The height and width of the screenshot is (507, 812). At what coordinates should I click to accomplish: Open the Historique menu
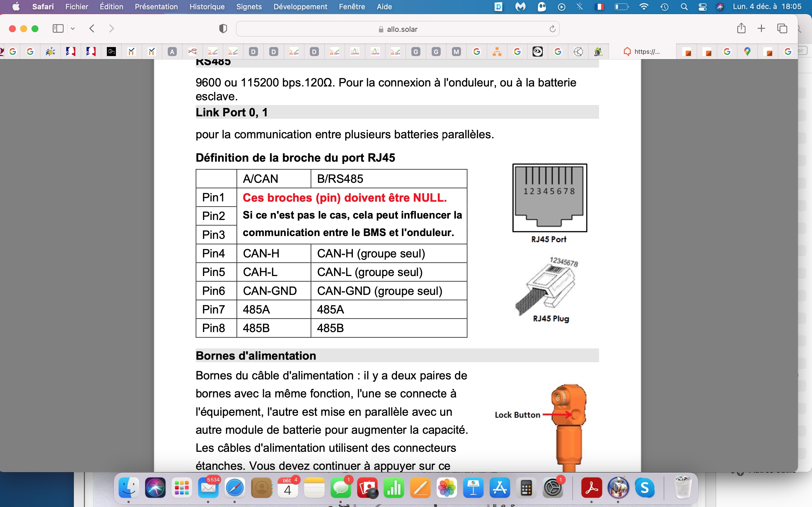click(x=207, y=7)
